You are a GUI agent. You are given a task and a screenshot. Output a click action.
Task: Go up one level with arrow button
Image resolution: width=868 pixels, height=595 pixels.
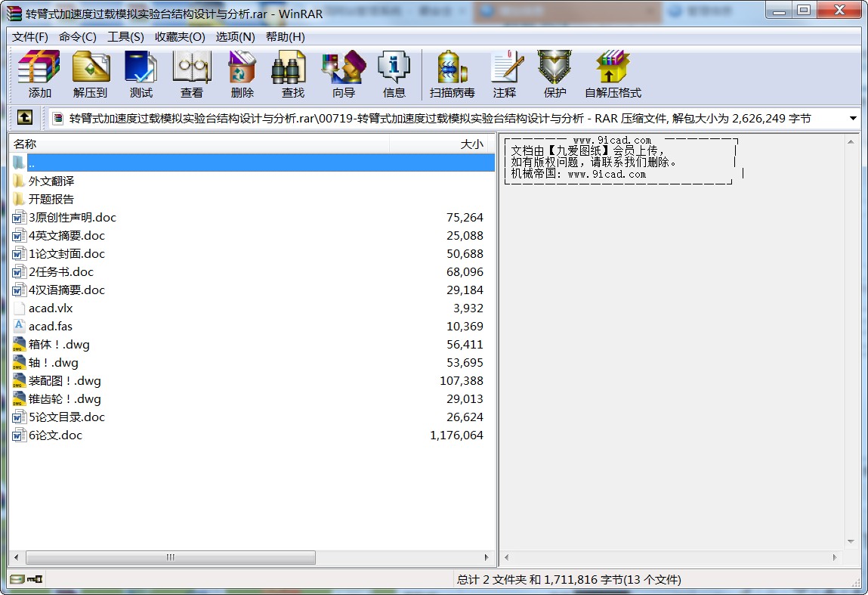[25, 118]
